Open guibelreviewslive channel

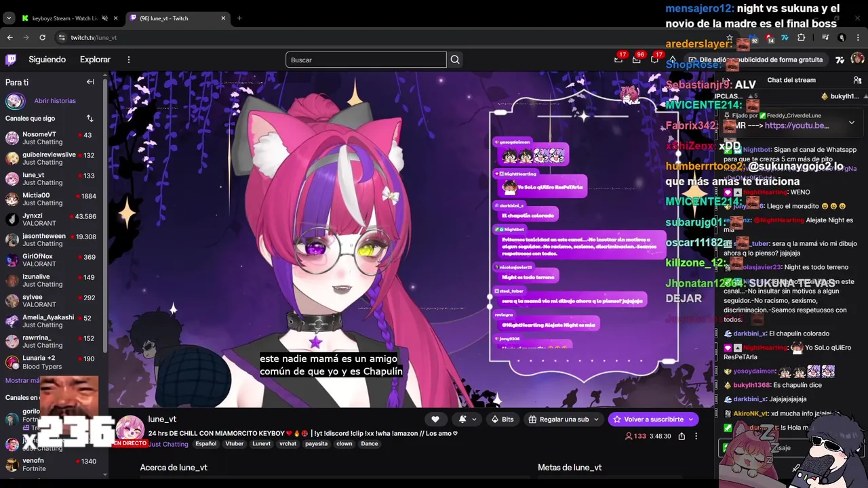click(52, 159)
